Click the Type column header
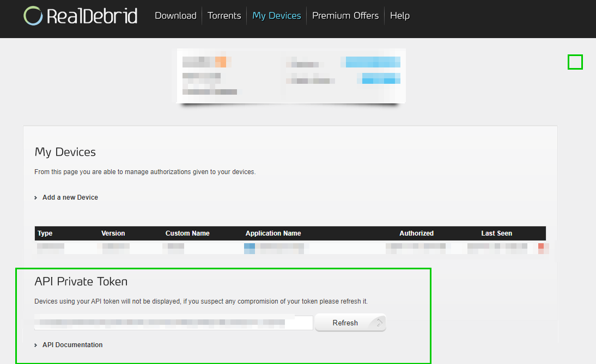Viewport: 596px width, 364px height. point(45,233)
